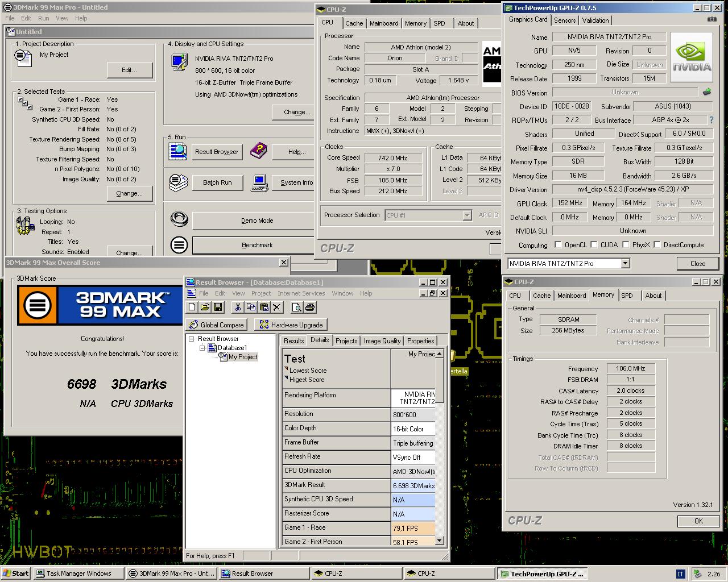Switch to the Results tab in Result Browser
This screenshot has height=582, width=728.
(293, 341)
